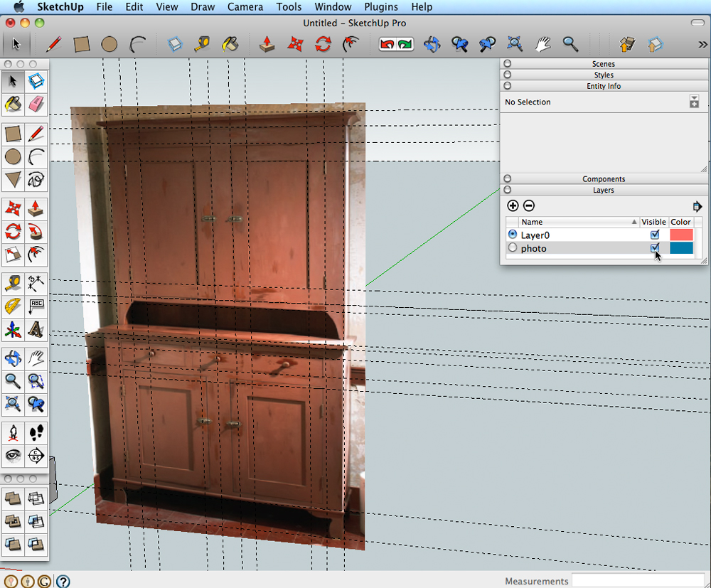Select the Eraser tool in left palette
The image size is (711, 588).
[36, 105]
